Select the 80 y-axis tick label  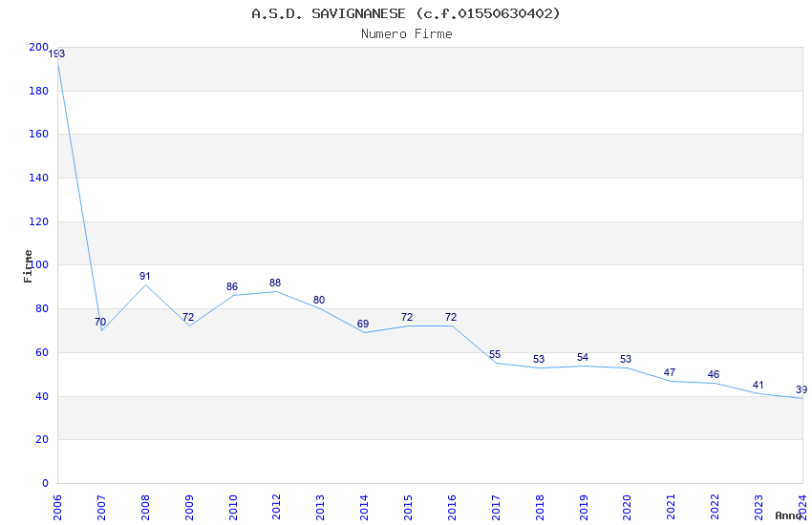pyautogui.click(x=42, y=308)
